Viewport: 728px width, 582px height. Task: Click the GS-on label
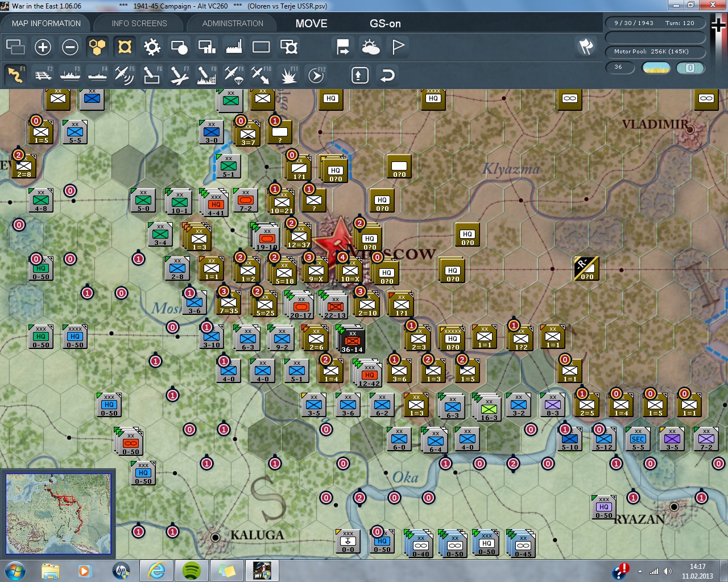pos(385,23)
